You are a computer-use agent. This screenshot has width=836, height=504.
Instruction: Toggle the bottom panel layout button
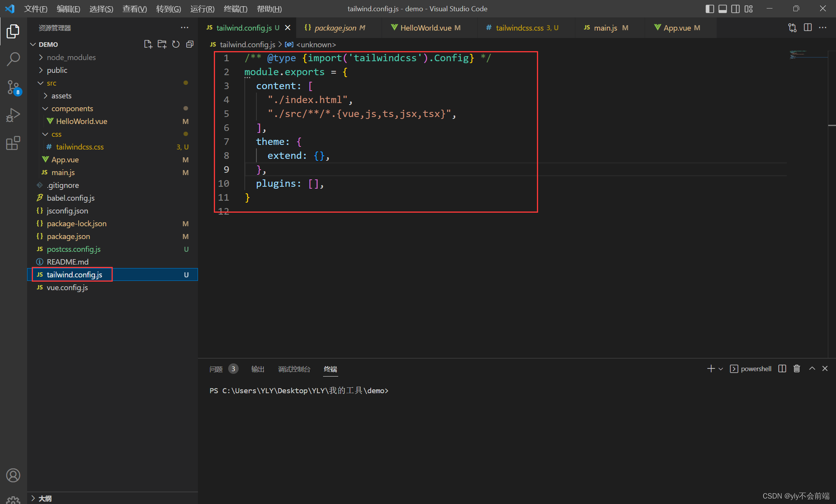722,9
